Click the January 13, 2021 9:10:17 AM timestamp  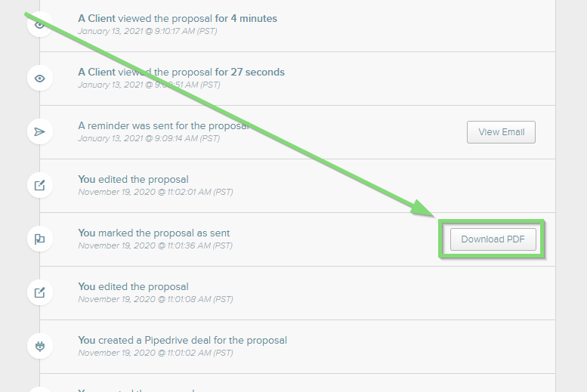click(x=149, y=32)
